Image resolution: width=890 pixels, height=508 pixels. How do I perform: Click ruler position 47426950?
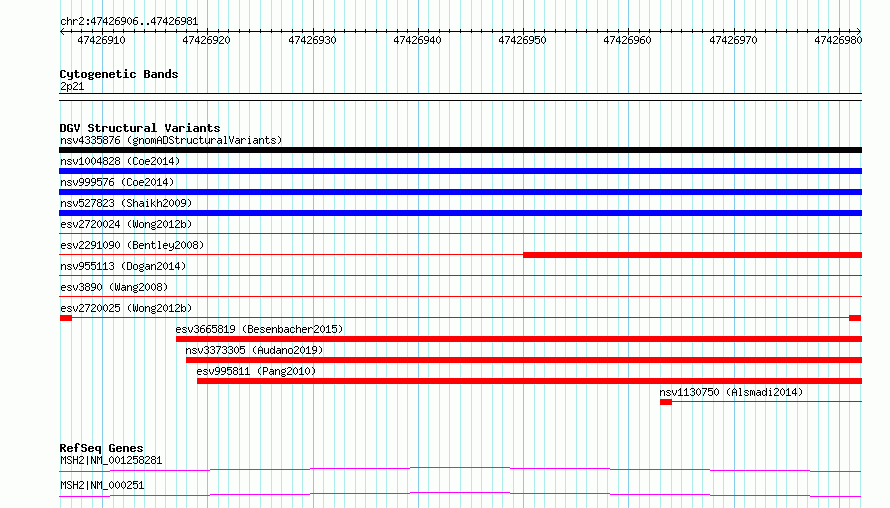[x=522, y=40]
